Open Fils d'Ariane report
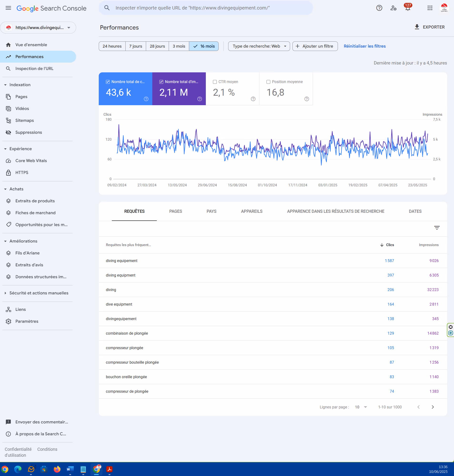 (38, 253)
